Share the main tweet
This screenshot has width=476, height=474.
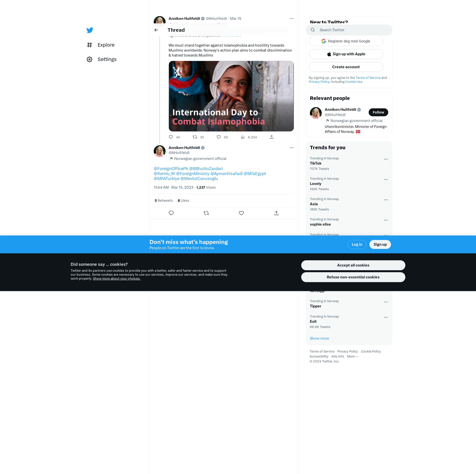click(x=276, y=213)
